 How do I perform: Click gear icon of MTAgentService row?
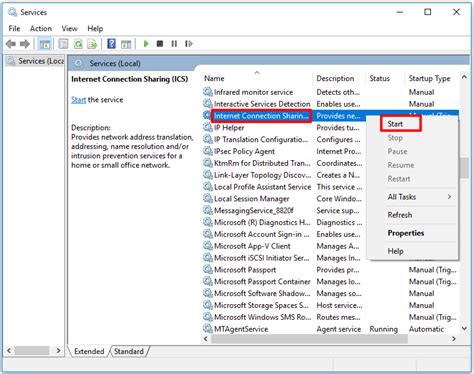coord(208,329)
